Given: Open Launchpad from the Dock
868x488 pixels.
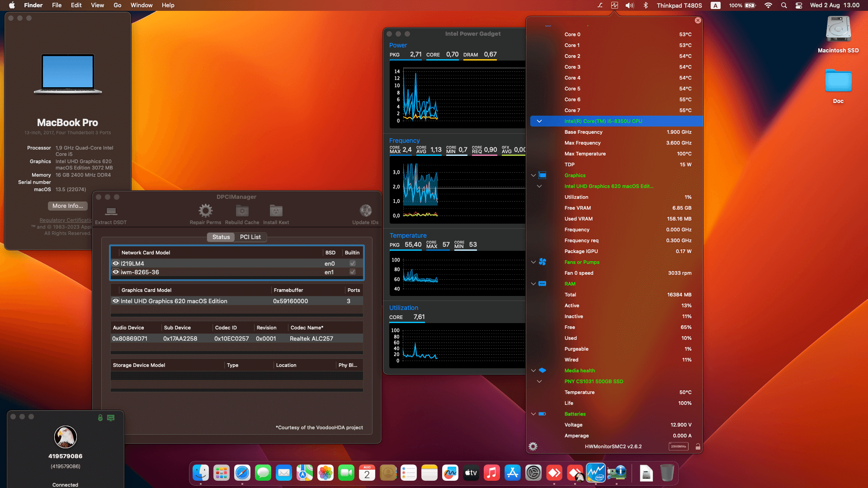Looking at the screenshot, I should [222, 473].
